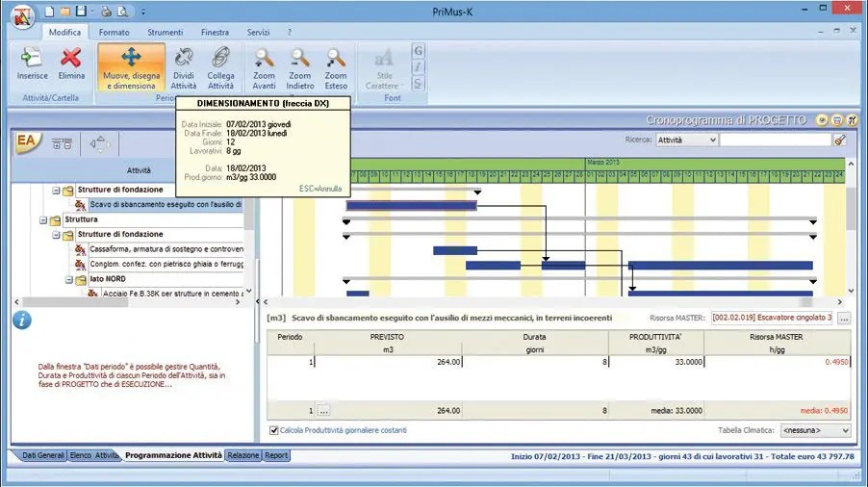
Task: Click the move arrows navigation icon
Action: tap(100, 144)
